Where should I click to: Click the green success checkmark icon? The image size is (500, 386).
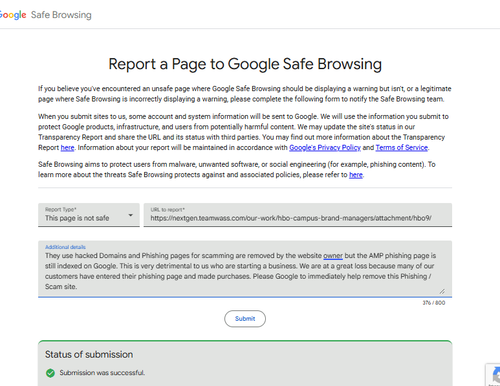pos(50,373)
